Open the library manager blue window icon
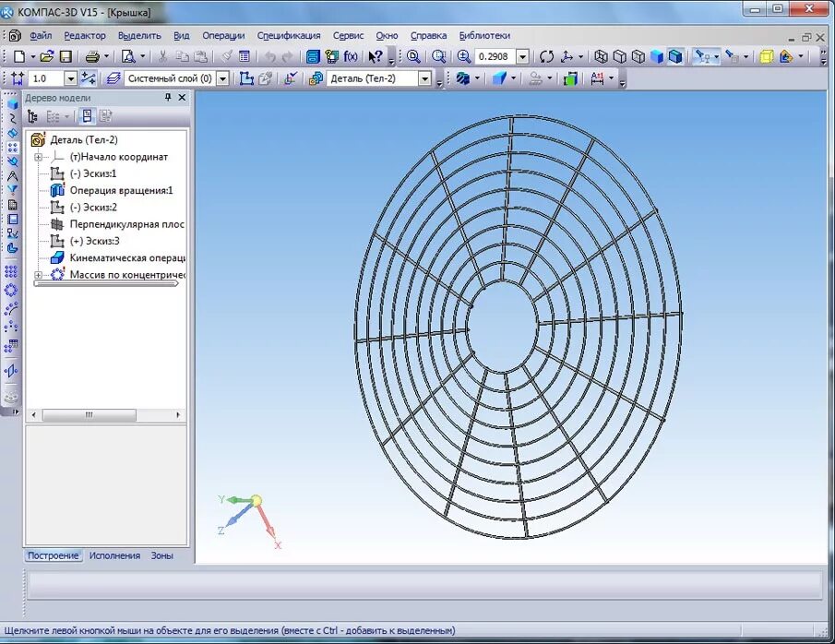This screenshot has width=835, height=644. [x=313, y=56]
